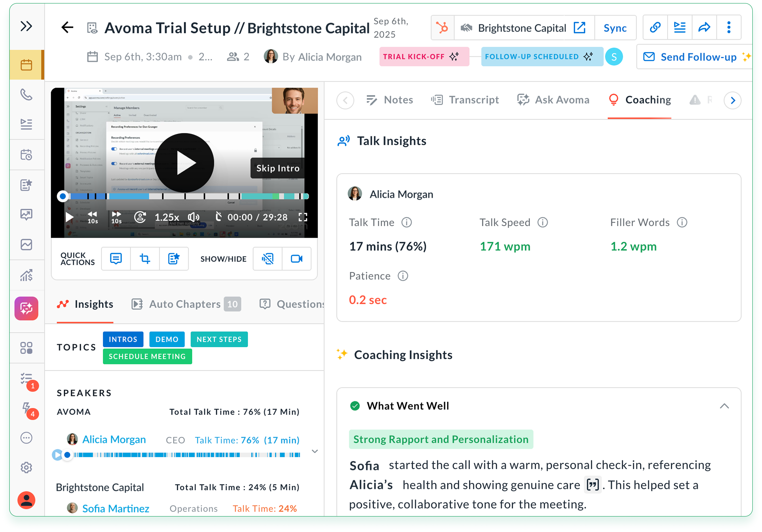Image resolution: width=762 pixels, height=532 pixels.
Task: Click the HubSpot CRM icon
Action: click(x=442, y=27)
